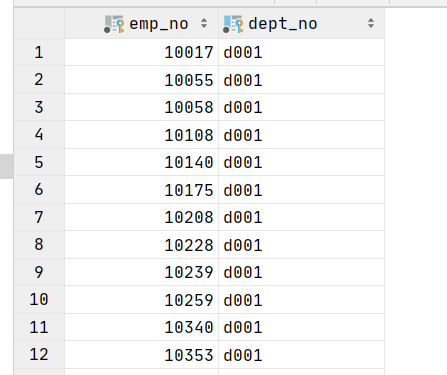
Task: Click the emp_no column key icon
Action: point(114,24)
